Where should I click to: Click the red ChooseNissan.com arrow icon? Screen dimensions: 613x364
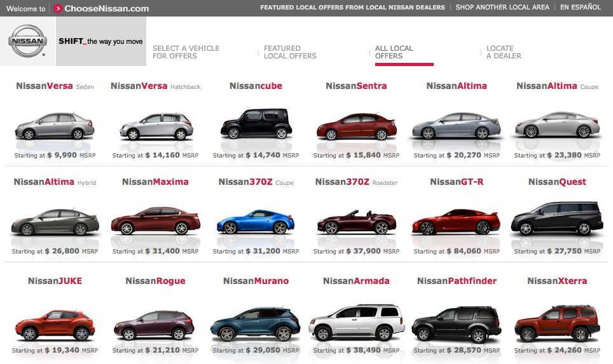58,8
